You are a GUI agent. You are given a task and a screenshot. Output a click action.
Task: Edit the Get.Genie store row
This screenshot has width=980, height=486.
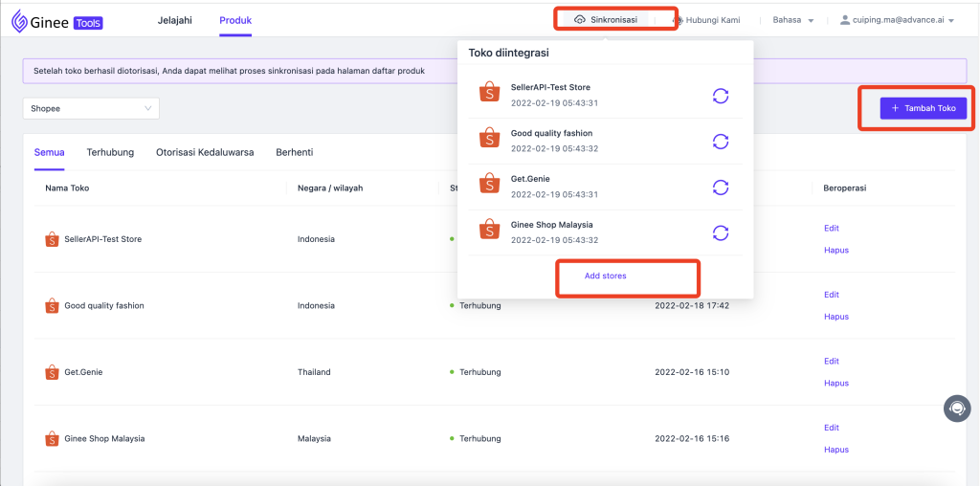832,361
